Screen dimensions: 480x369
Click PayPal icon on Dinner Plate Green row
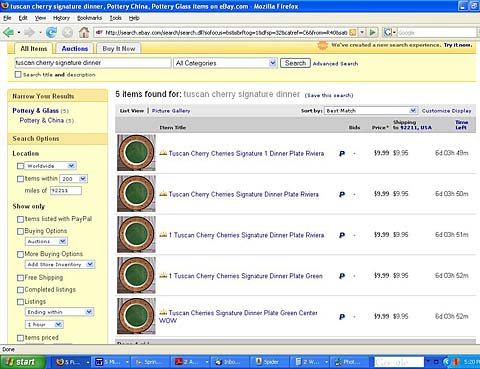click(x=342, y=276)
